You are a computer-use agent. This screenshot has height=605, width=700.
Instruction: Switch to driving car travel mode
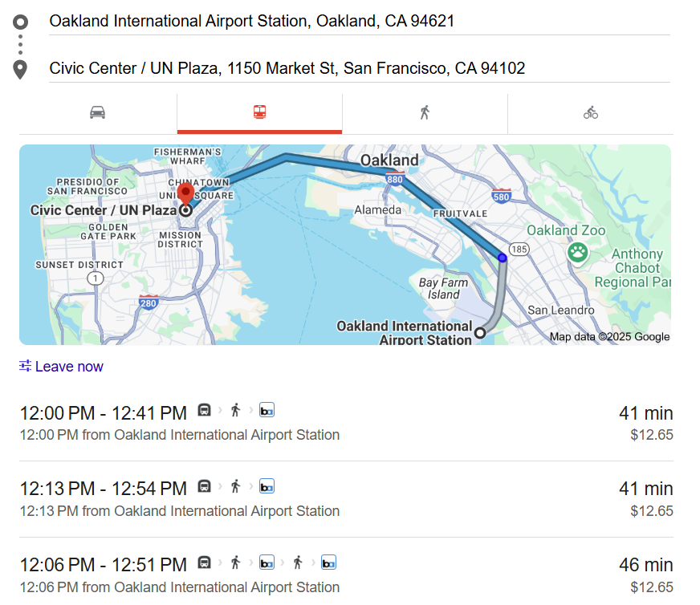coord(98,112)
